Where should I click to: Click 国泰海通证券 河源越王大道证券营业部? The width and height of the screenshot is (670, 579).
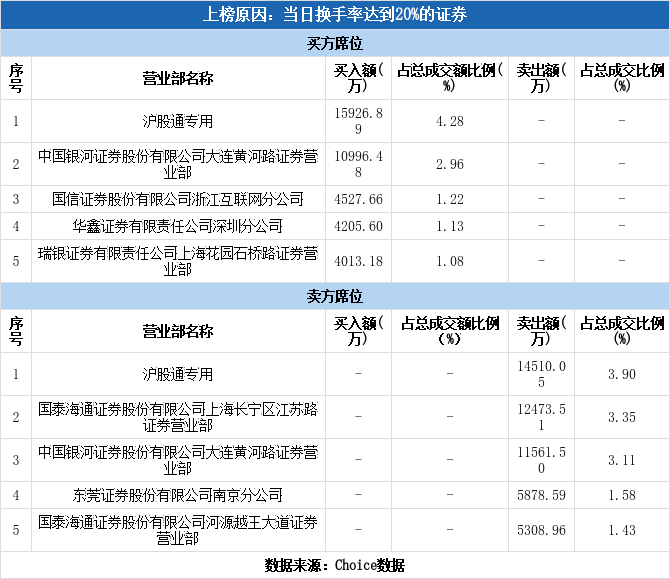click(x=178, y=530)
